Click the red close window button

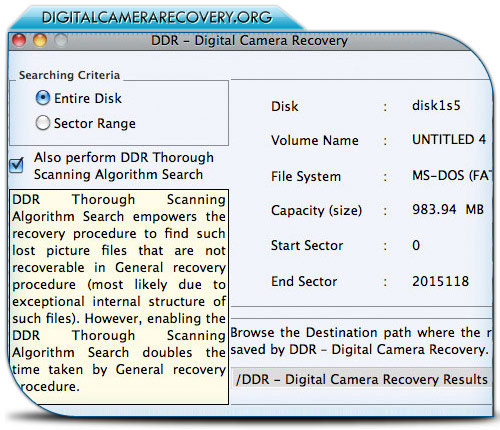coord(19,40)
